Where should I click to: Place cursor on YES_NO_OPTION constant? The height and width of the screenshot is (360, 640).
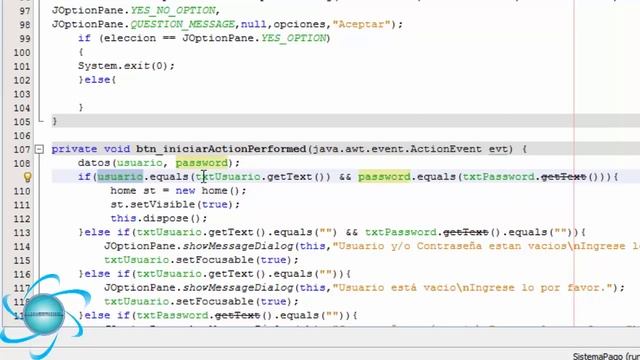(173, 10)
